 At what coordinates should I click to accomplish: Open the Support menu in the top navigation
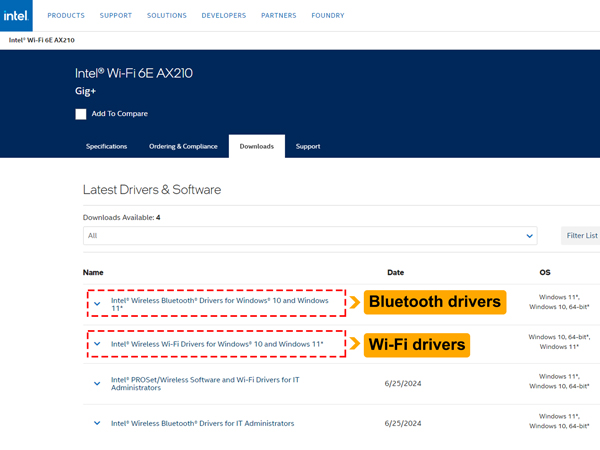point(116,16)
